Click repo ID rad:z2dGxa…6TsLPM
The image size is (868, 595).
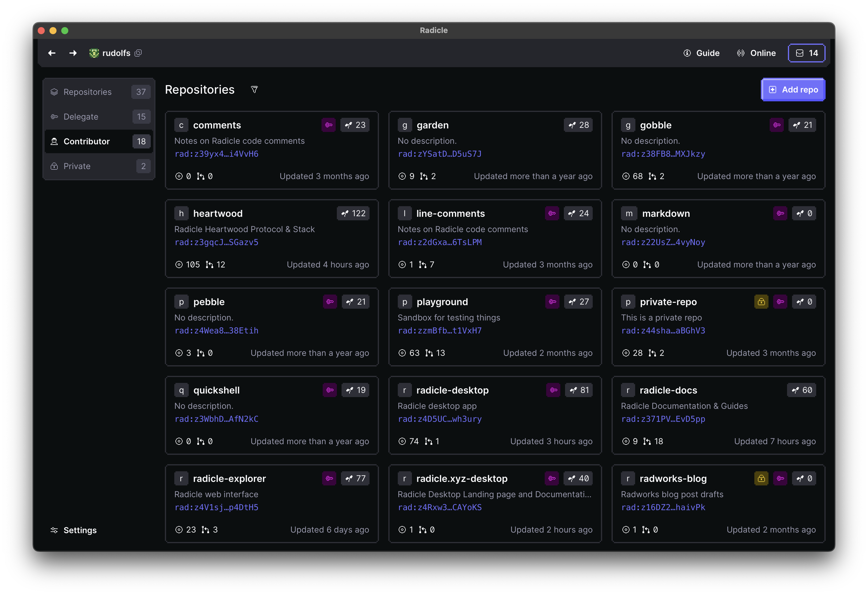tap(440, 242)
